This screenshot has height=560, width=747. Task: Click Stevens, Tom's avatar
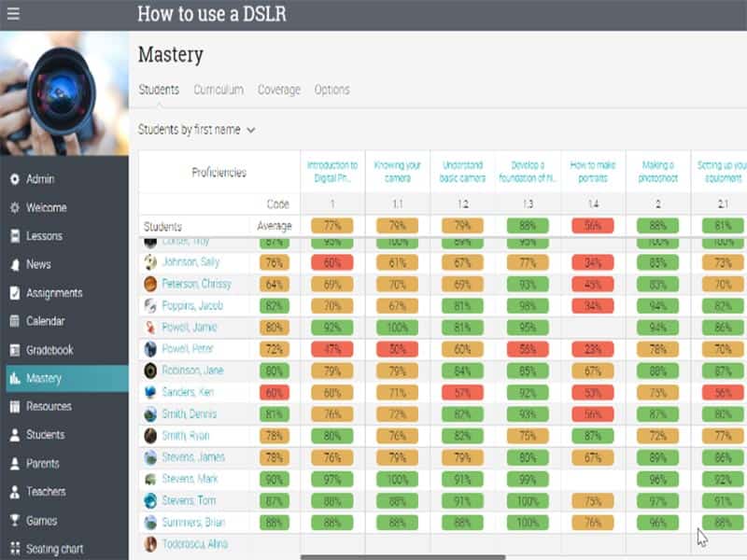[150, 500]
